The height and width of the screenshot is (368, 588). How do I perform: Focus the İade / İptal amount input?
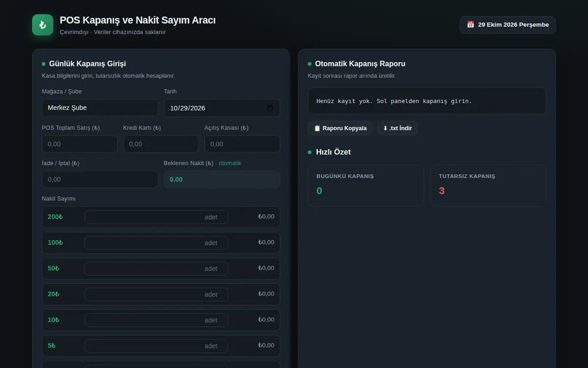coord(100,180)
